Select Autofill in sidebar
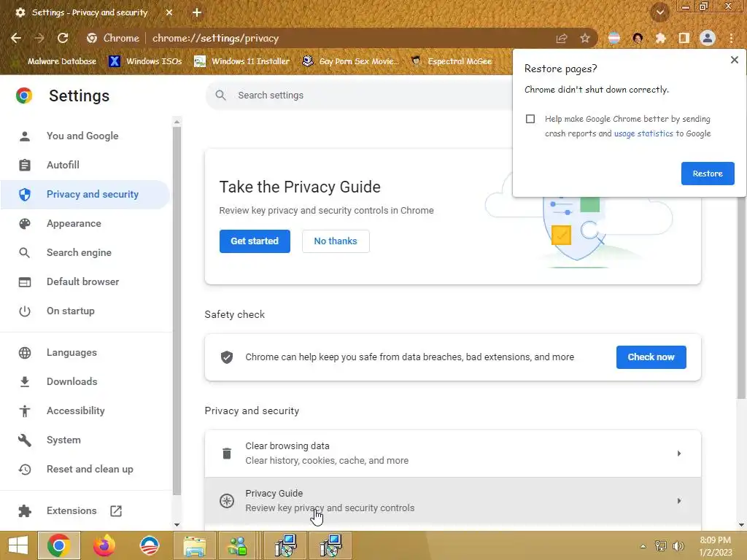Image resolution: width=747 pixels, height=560 pixels. coord(63,165)
